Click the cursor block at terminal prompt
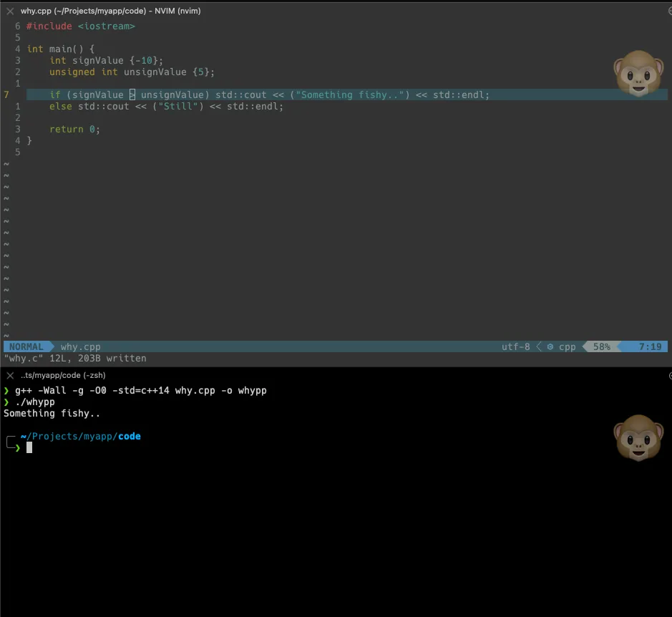This screenshot has height=617, width=672. click(29, 447)
